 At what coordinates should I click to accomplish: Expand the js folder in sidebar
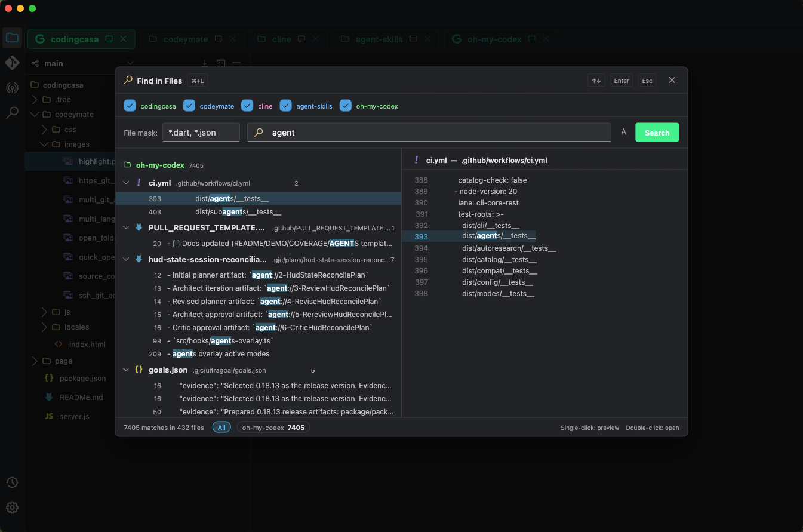(x=44, y=312)
